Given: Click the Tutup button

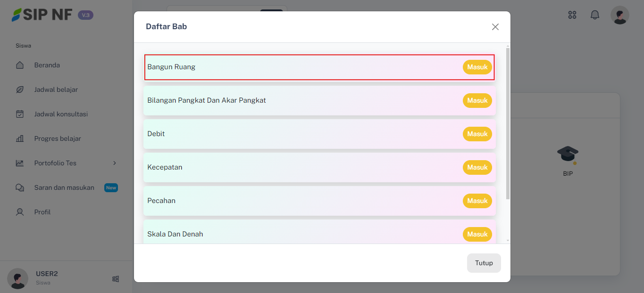Looking at the screenshot, I should click(x=484, y=263).
